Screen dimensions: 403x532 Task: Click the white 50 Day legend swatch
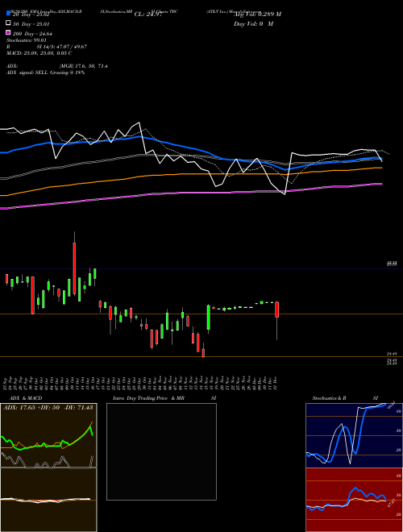(x=8, y=23)
